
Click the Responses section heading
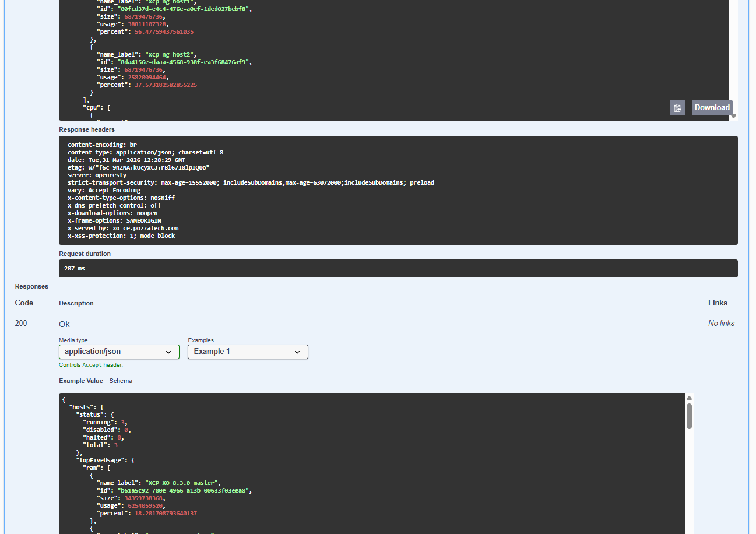pos(31,286)
